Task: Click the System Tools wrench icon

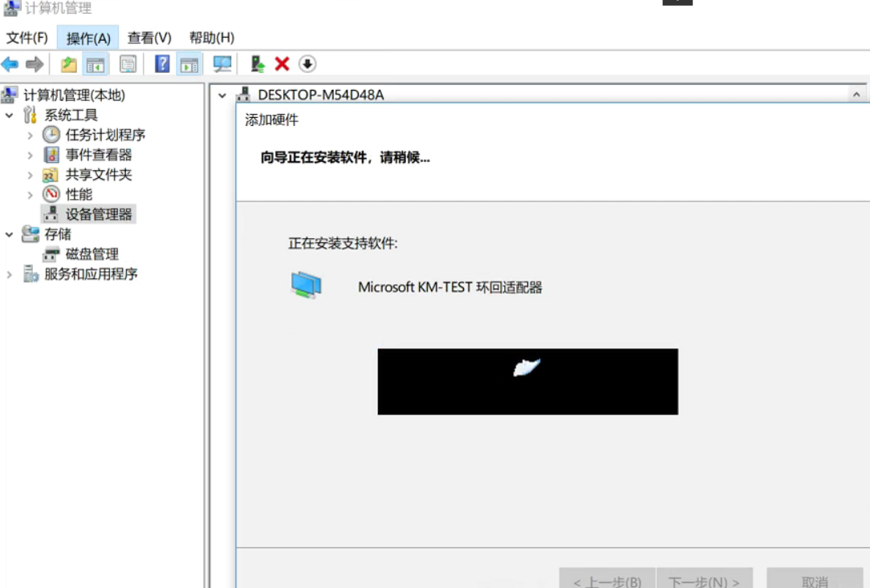Action: click(x=30, y=115)
